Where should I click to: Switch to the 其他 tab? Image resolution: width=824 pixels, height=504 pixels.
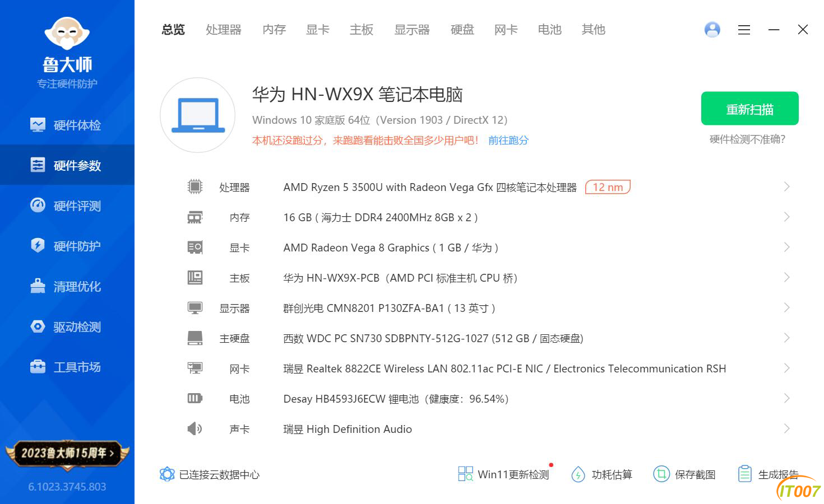point(594,30)
